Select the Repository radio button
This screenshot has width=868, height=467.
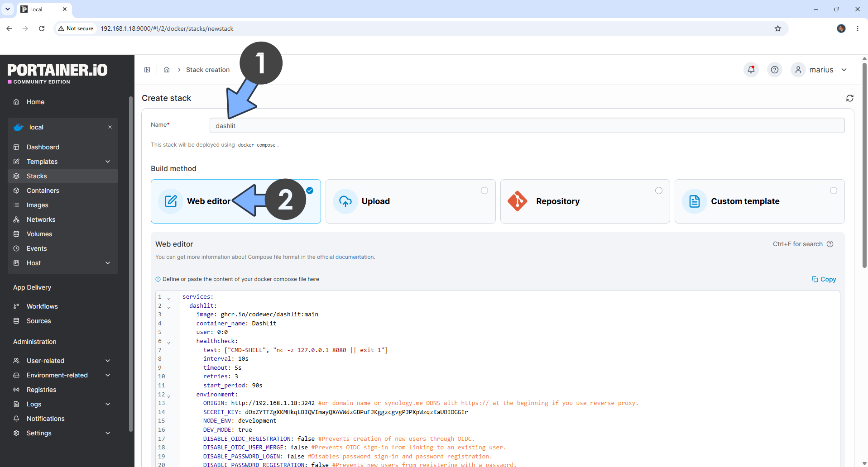tap(659, 191)
